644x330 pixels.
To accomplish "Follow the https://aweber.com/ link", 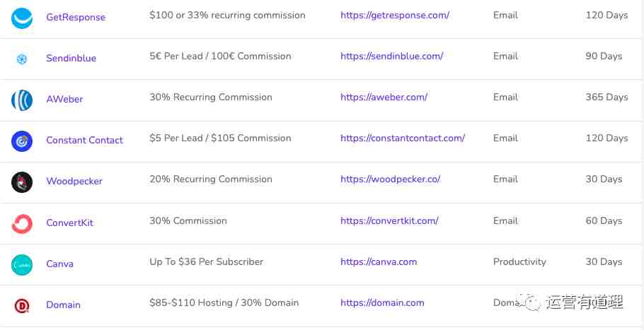I will [x=384, y=97].
